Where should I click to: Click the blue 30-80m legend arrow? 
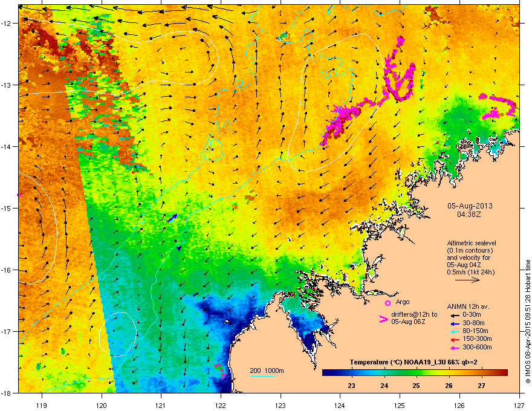coord(455,324)
